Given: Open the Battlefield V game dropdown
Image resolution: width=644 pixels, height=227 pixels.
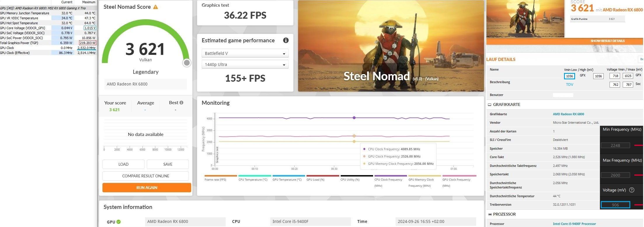Looking at the screenshot, I should click(x=245, y=53).
